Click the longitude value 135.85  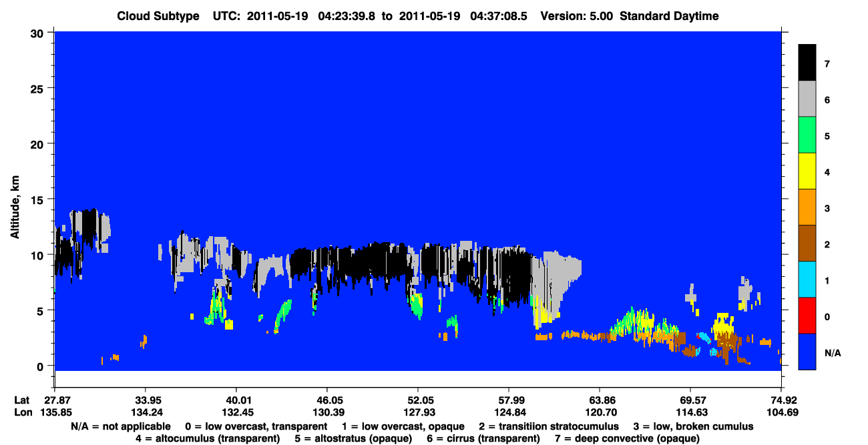tap(57, 412)
